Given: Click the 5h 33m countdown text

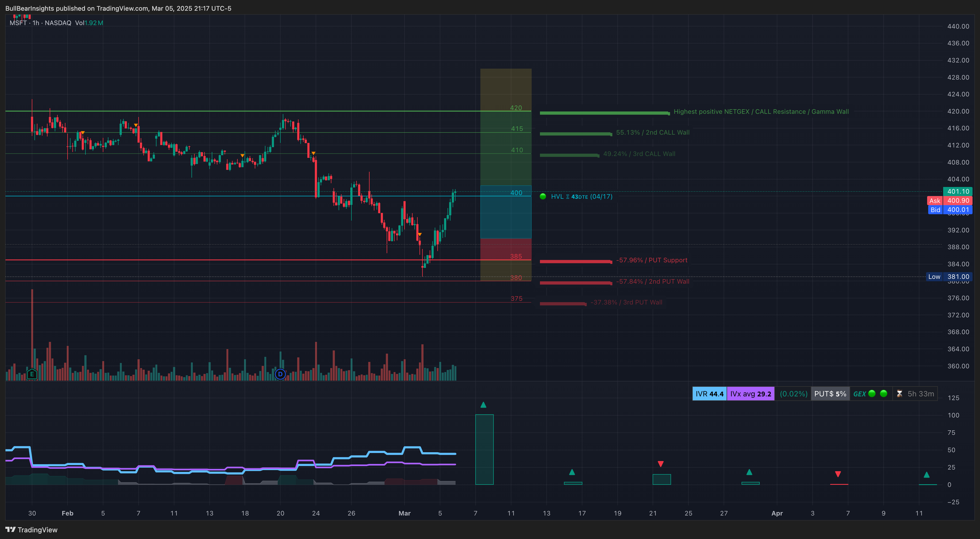Looking at the screenshot, I should (x=921, y=394).
